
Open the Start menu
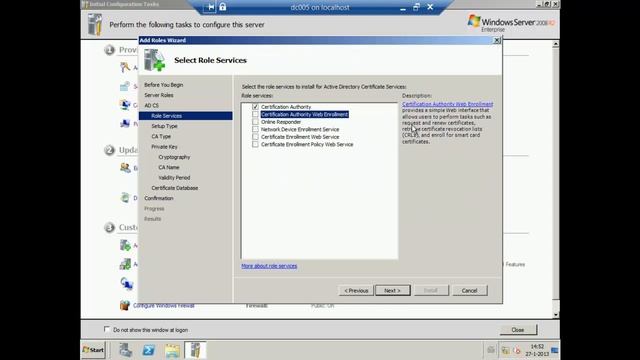pos(93,350)
